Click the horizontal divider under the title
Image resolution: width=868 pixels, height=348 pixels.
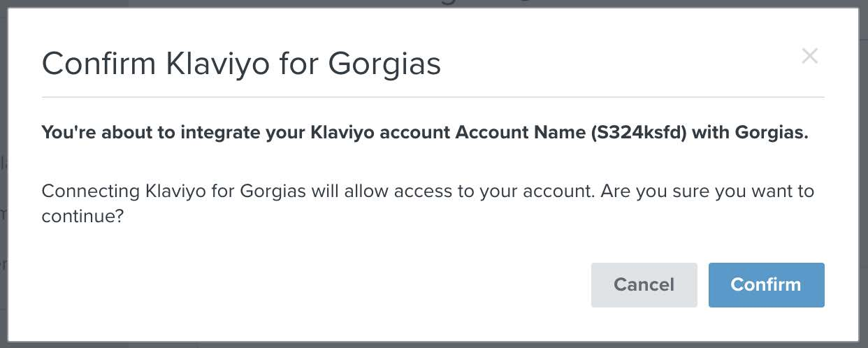433,96
